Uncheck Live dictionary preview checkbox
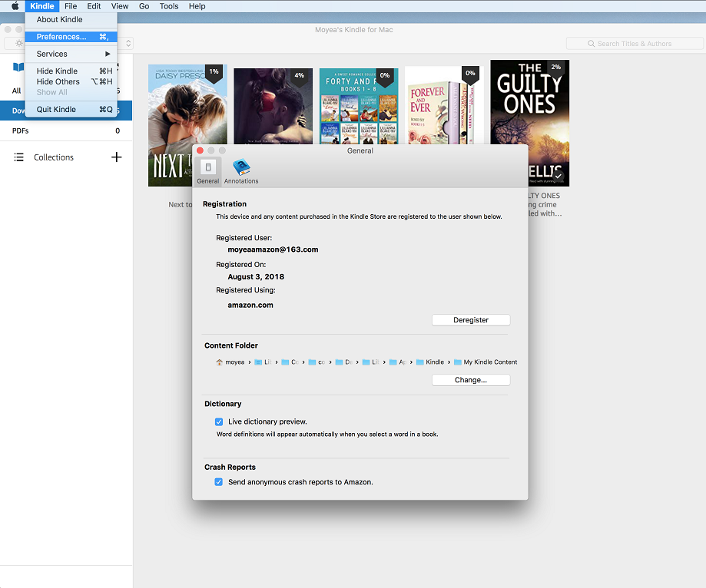 pos(219,421)
